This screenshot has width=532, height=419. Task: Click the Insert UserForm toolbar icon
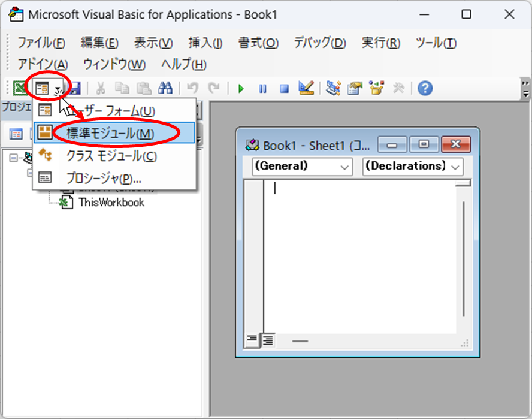(43, 88)
